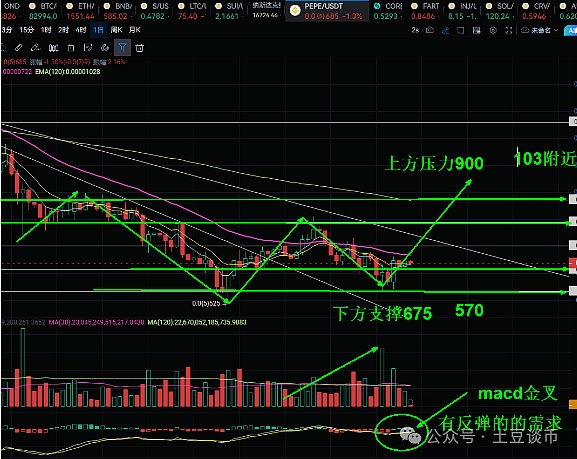Toggle the highlighted filter funnel tool
The height and width of the screenshot is (459, 577).
122,47
